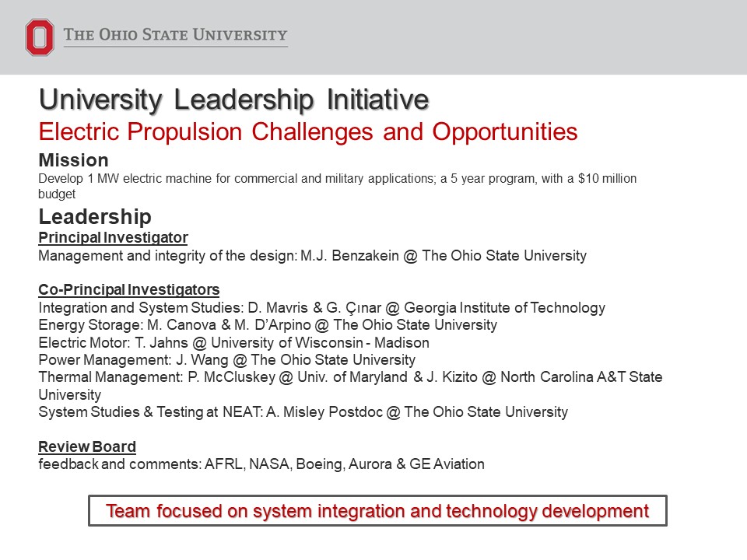747x560 pixels.
Task: Click the boxed Team focused on system integration callout
Action: tap(377, 511)
